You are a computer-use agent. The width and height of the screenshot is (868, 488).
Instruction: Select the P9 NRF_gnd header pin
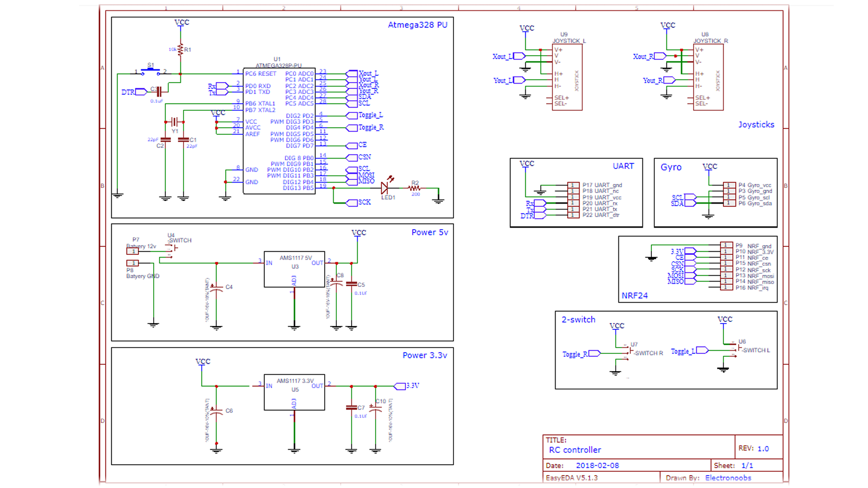point(726,245)
